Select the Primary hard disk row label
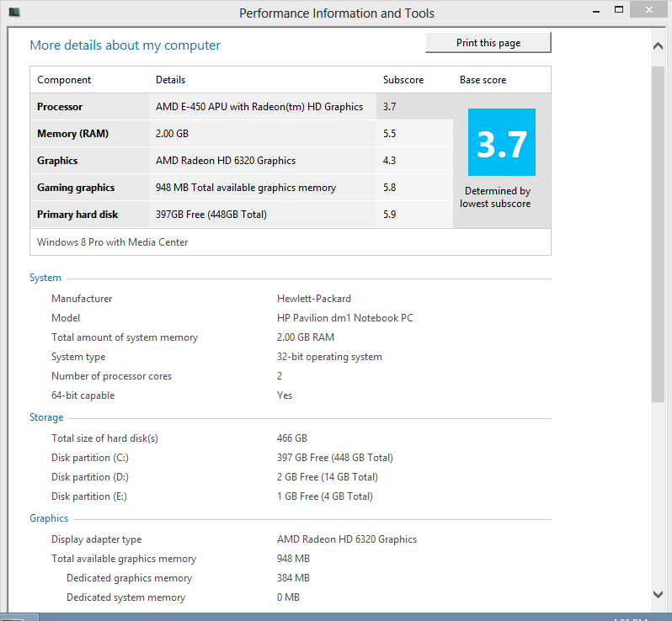The height and width of the screenshot is (621, 672). (77, 215)
